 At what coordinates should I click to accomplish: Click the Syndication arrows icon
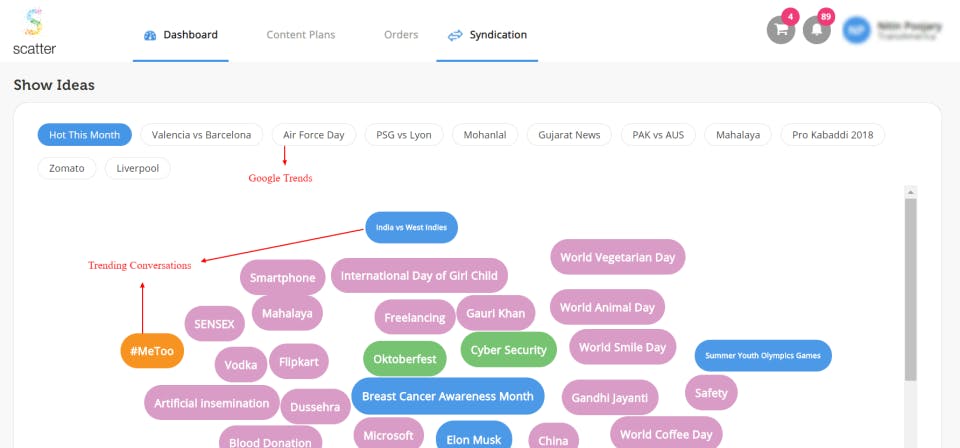[x=455, y=35]
